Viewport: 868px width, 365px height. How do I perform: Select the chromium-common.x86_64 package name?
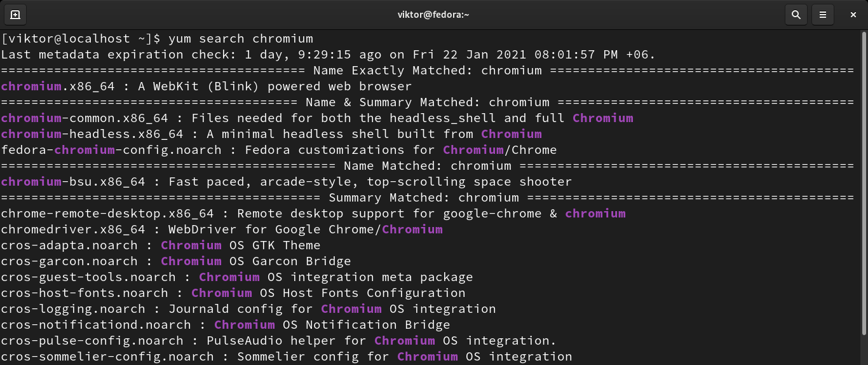[85, 118]
